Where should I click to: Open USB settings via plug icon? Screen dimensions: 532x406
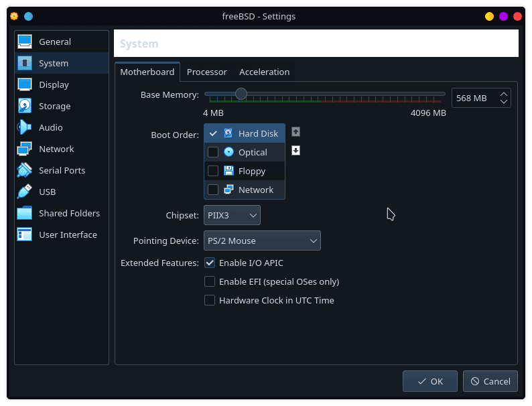[x=25, y=192]
